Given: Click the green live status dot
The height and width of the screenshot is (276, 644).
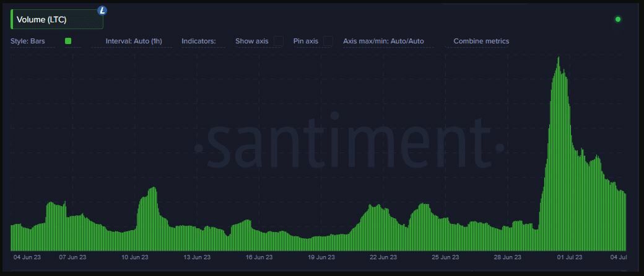Looking at the screenshot, I should click(618, 19).
